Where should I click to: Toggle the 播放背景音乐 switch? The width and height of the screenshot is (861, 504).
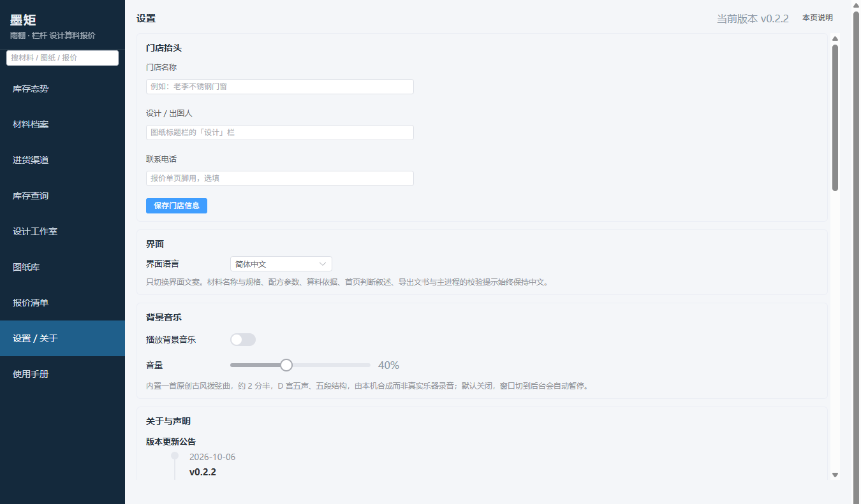pos(243,340)
